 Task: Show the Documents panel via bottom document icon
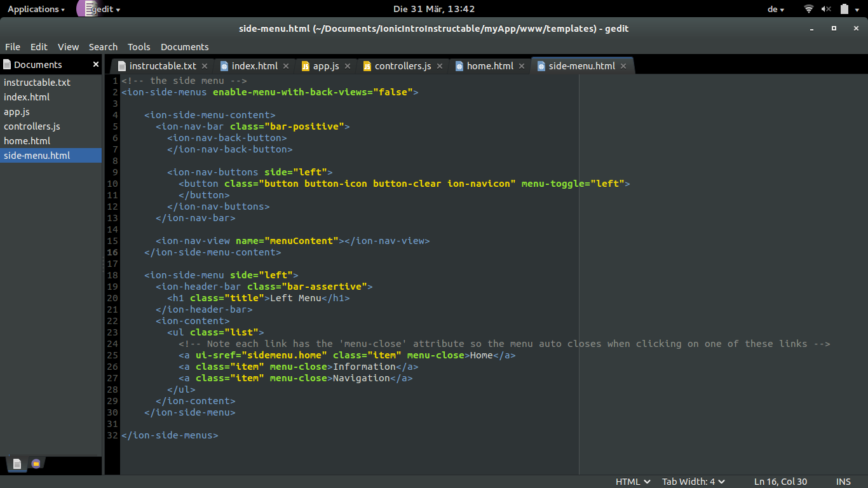[17, 464]
